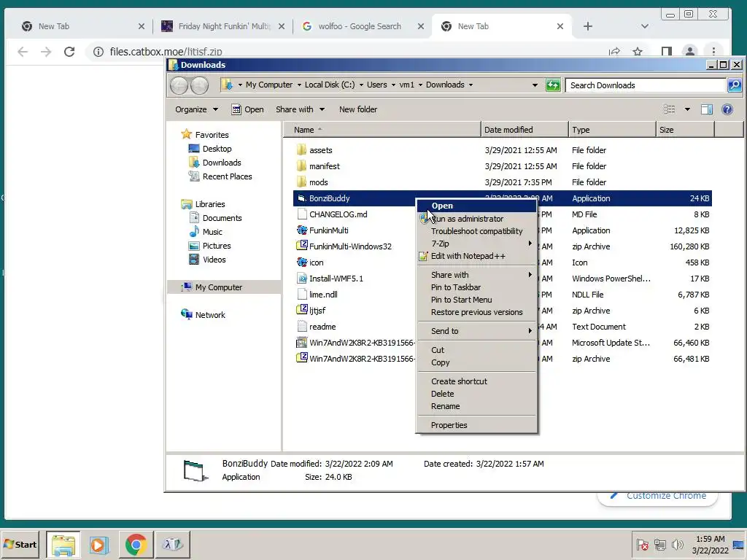Select Pin to Taskbar

pyautogui.click(x=476, y=287)
